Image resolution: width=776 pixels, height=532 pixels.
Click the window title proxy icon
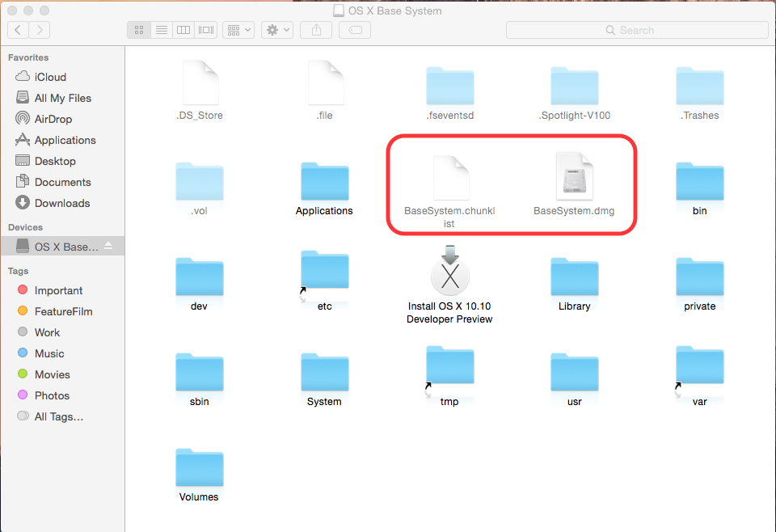click(339, 11)
